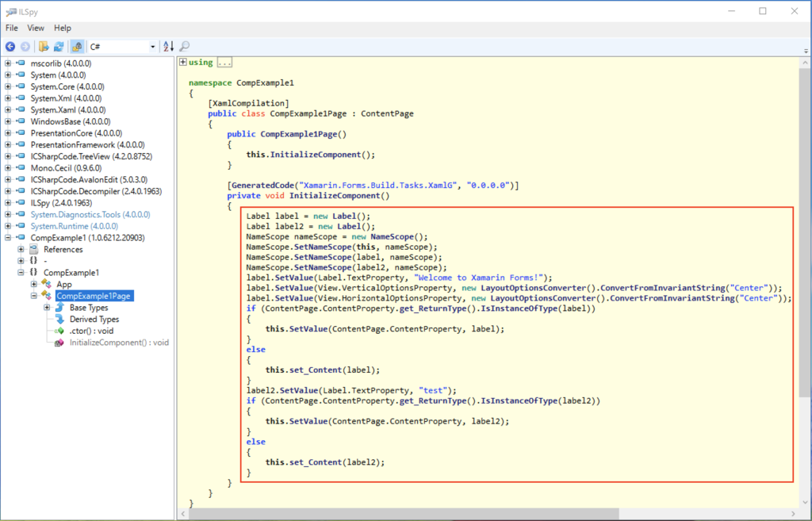Select System.Runtime (4.0.0.0) assembly
The height and width of the screenshot is (521, 812).
point(74,226)
